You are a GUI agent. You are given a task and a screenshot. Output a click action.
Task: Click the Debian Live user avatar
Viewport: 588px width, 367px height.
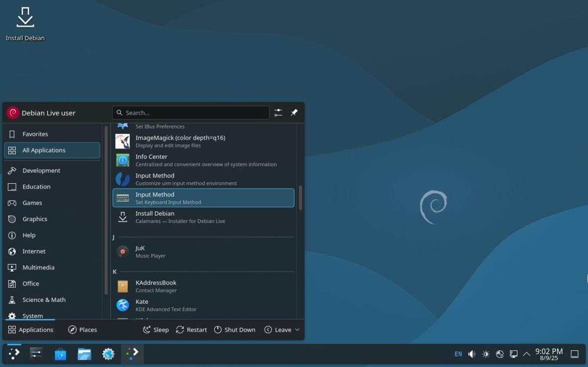point(13,113)
